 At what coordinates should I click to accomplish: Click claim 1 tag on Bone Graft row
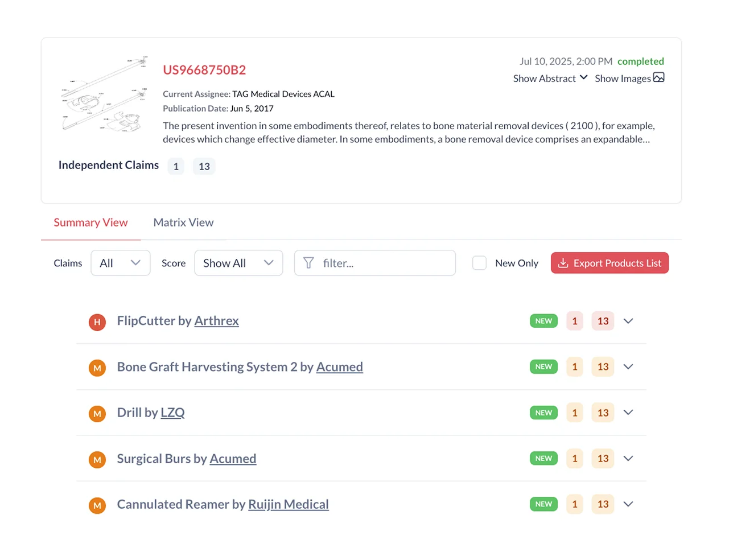(575, 367)
